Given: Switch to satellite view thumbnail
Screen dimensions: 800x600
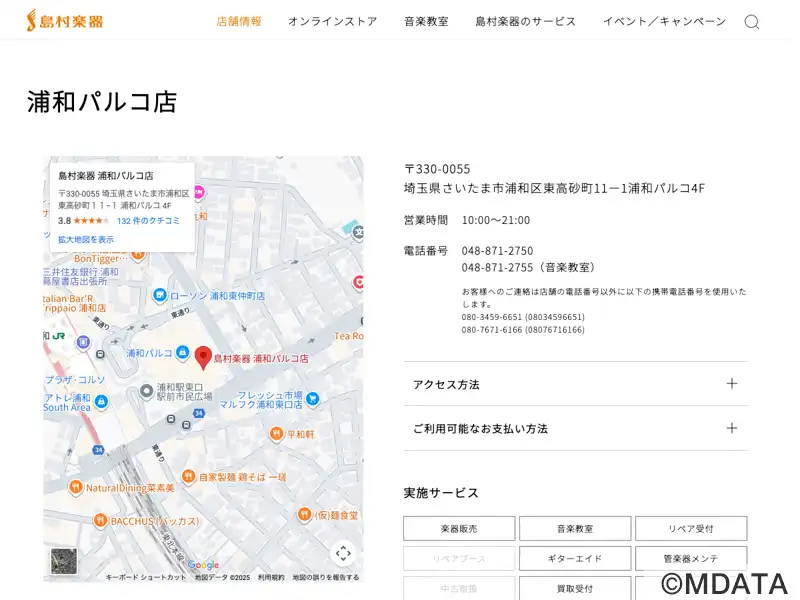Looking at the screenshot, I should click(x=64, y=561).
